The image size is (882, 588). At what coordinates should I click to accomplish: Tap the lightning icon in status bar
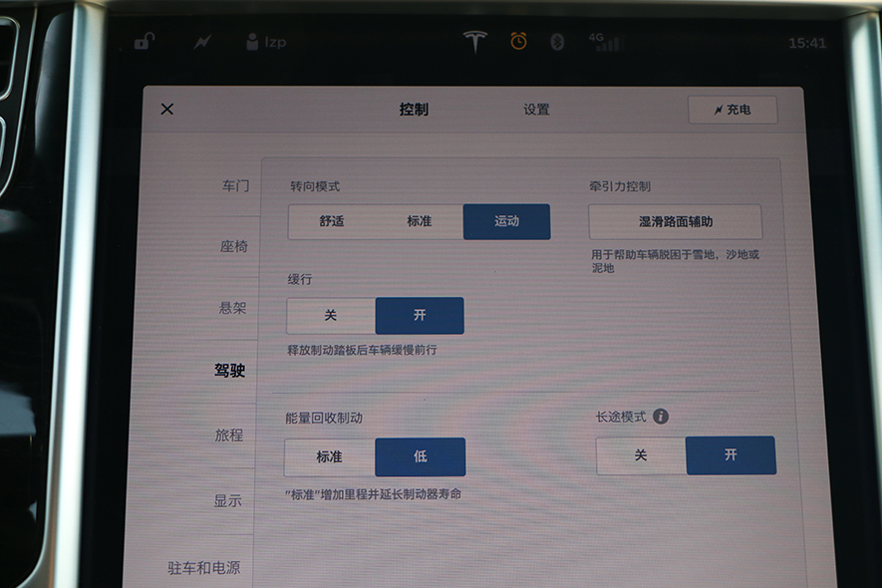point(202,42)
